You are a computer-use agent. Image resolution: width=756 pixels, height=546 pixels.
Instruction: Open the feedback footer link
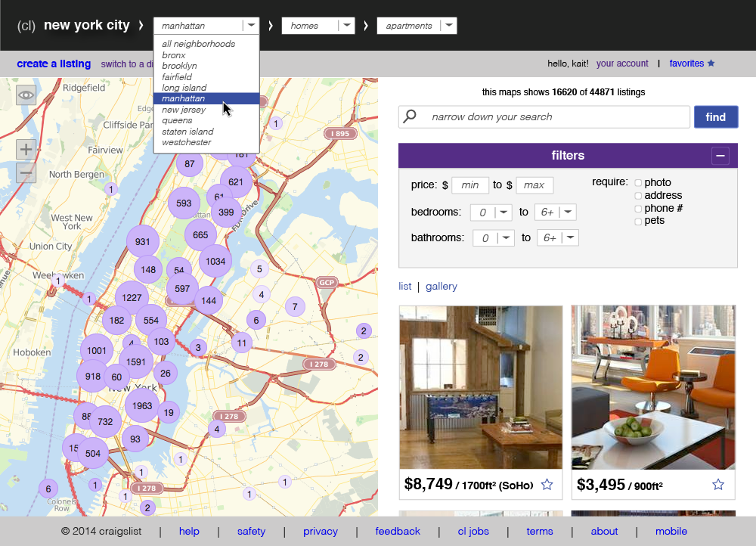click(398, 531)
